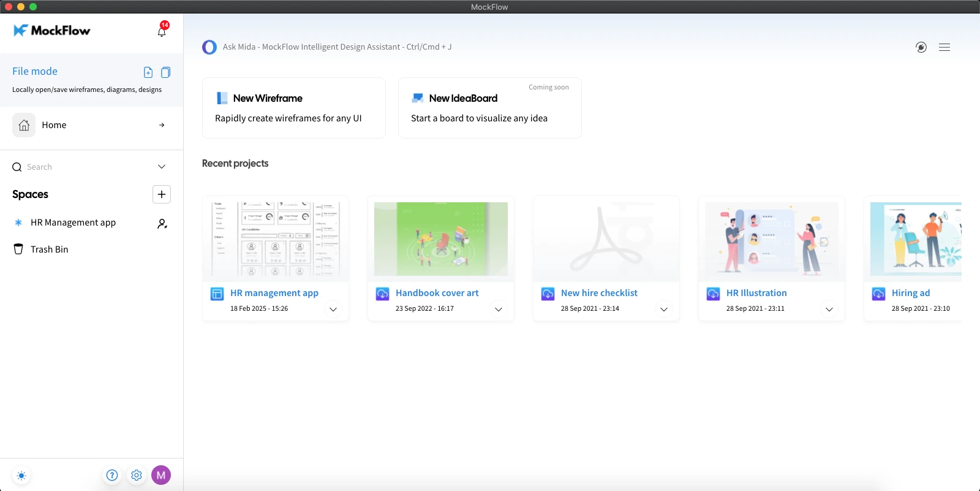
Task: Click 'Locally open/save wireframes' description
Action: click(87, 89)
